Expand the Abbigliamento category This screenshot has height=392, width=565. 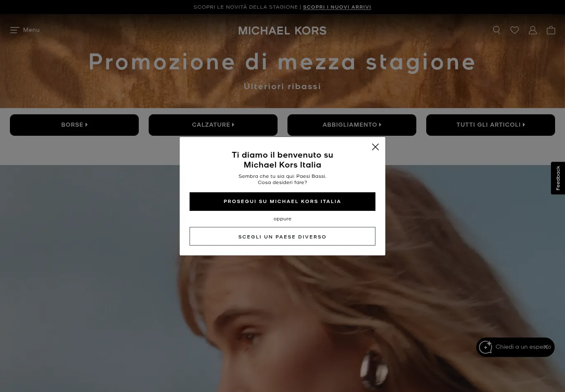pyautogui.click(x=352, y=125)
